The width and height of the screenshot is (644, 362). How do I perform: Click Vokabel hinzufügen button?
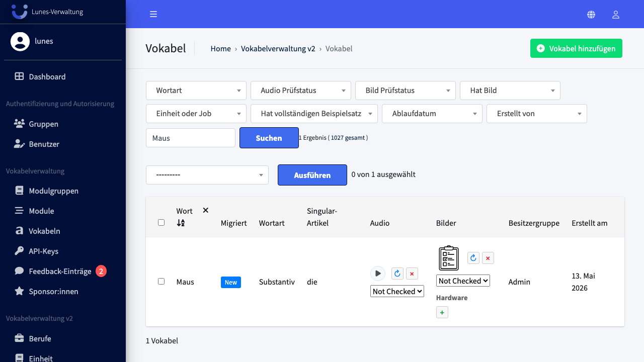[x=576, y=48]
